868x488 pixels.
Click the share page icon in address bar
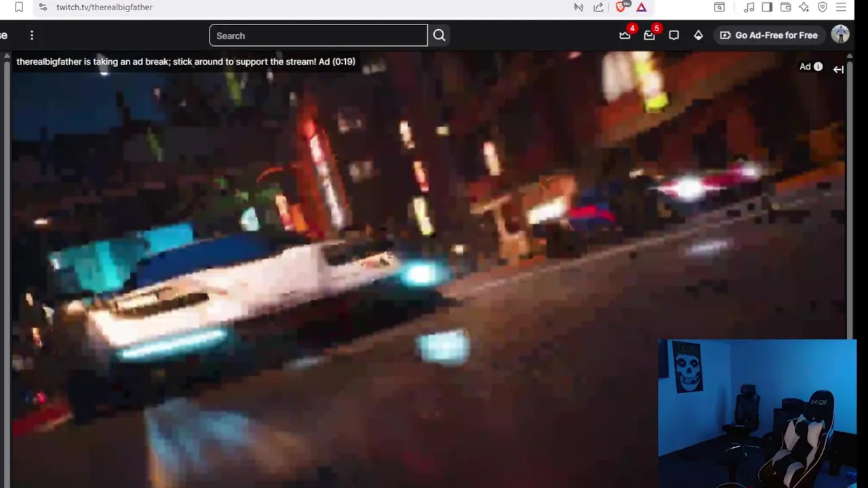coord(598,7)
